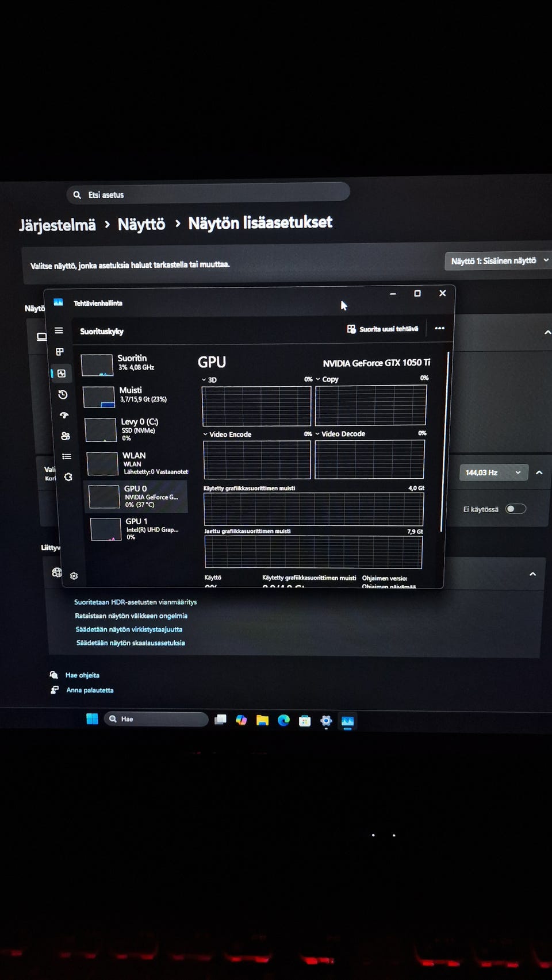Click the Tehtävienhallinta title bar app icon
The image size is (552, 980).
pos(58,302)
